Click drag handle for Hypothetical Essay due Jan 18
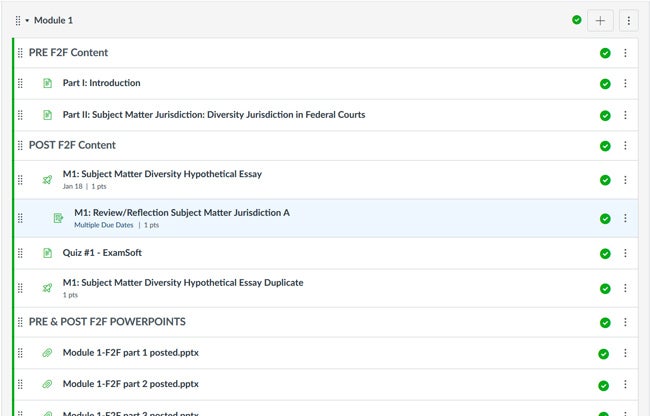650x416 pixels. (x=20, y=180)
